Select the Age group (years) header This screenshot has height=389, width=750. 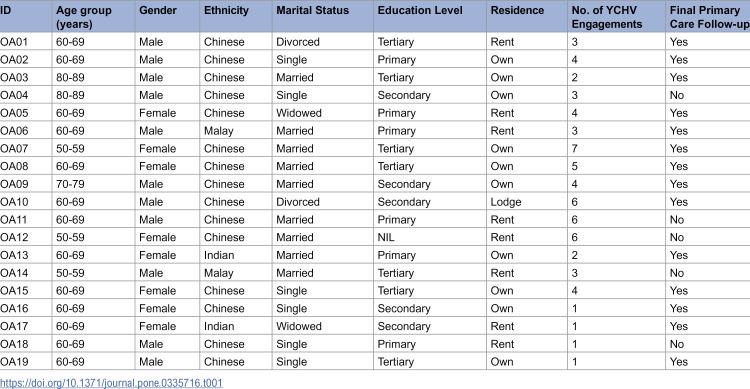(93, 17)
